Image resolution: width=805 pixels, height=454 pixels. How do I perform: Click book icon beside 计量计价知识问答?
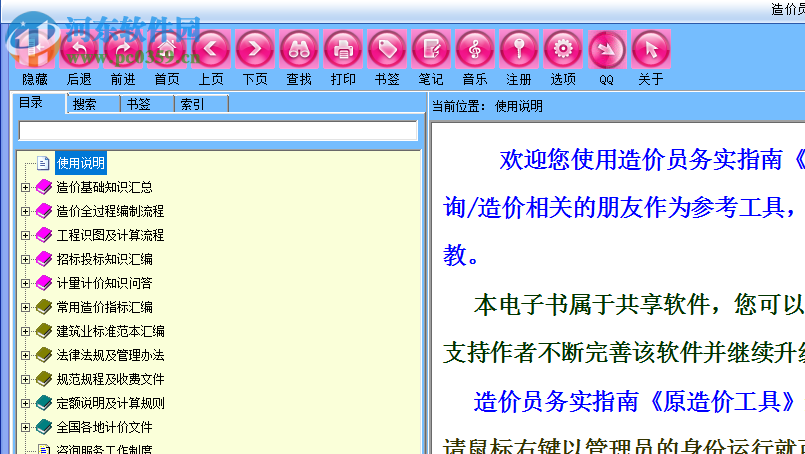(x=44, y=283)
